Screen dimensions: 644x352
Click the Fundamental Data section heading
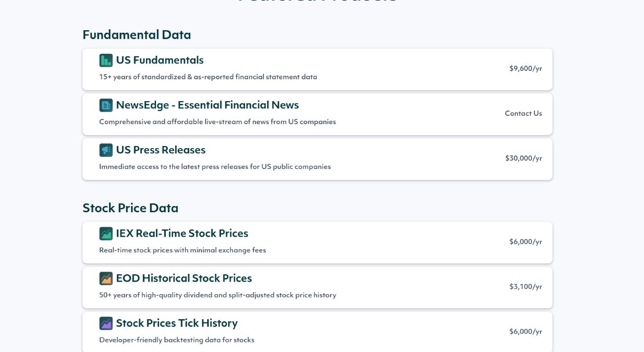tap(136, 34)
